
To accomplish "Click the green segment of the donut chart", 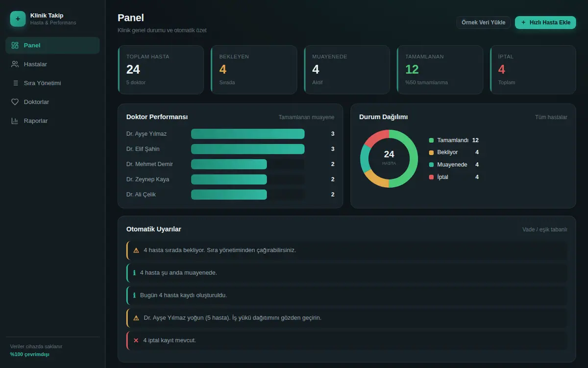I will point(413,158).
